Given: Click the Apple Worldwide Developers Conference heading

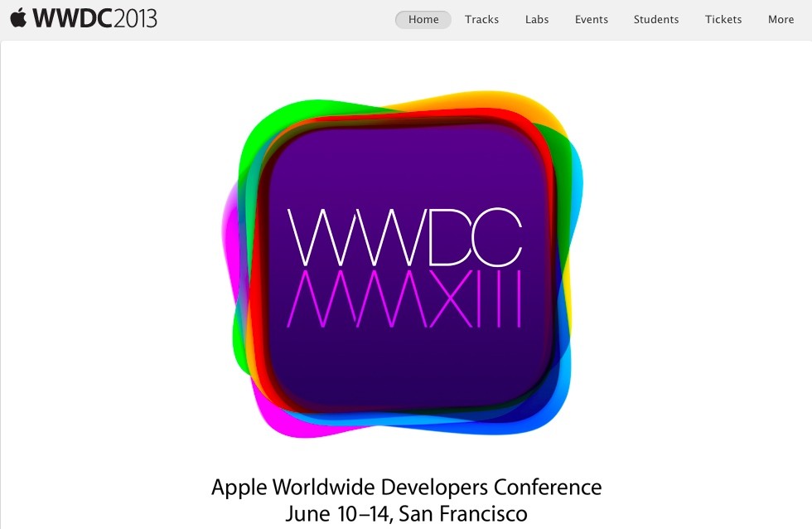Looking at the screenshot, I should point(408,487).
